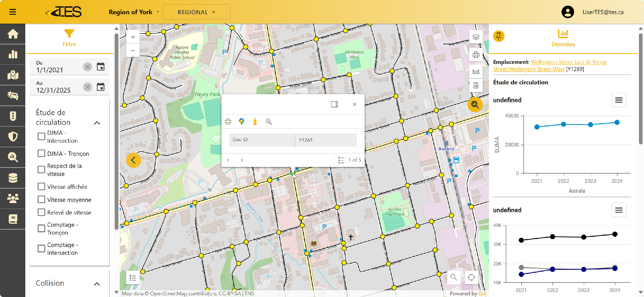This screenshot has width=644, height=297.
Task: Check Comptage - Tronçon
Action: pyautogui.click(x=41, y=228)
